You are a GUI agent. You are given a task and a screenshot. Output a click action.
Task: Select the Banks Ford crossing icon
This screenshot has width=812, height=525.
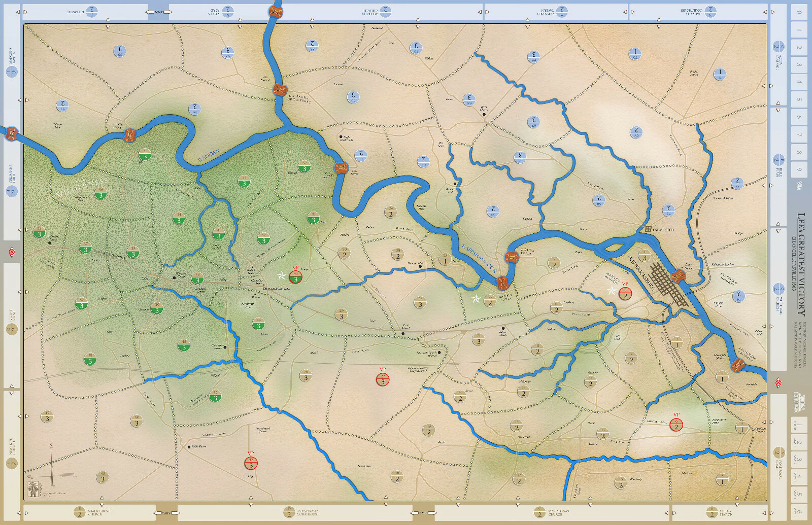click(x=502, y=283)
